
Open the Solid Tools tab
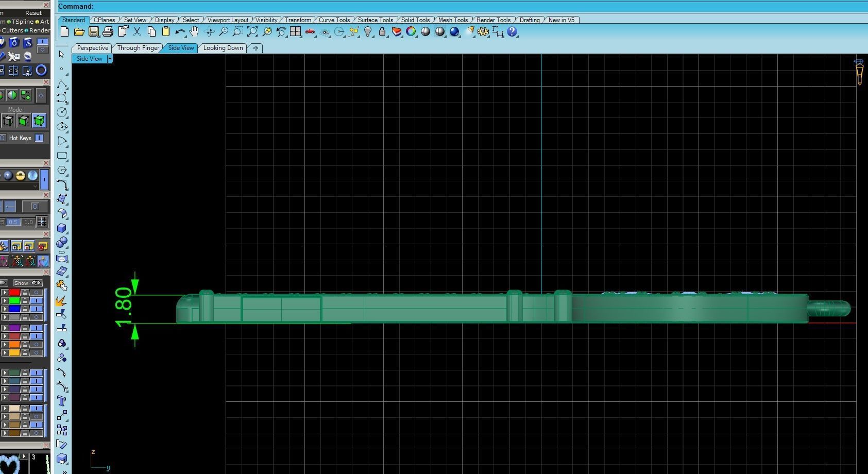[415, 20]
